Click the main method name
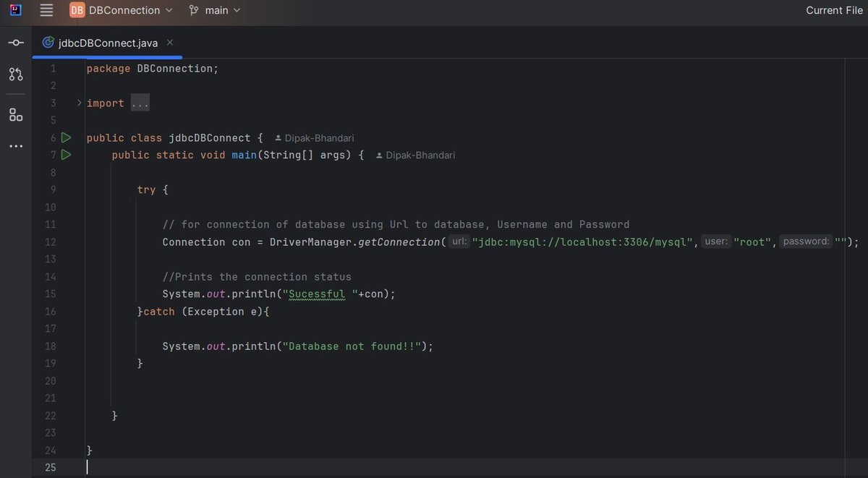This screenshot has height=478, width=868. click(x=244, y=155)
